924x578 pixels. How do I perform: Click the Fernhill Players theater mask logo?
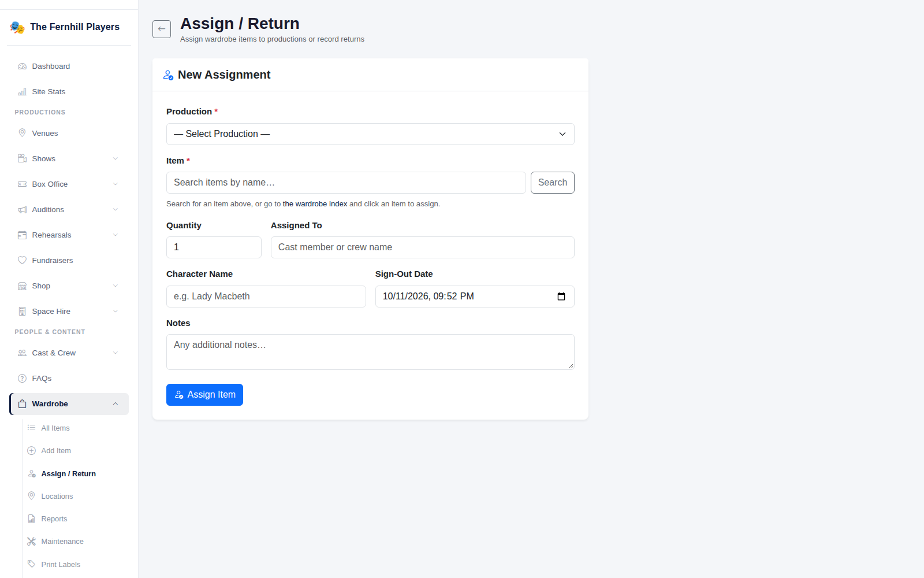click(x=17, y=27)
